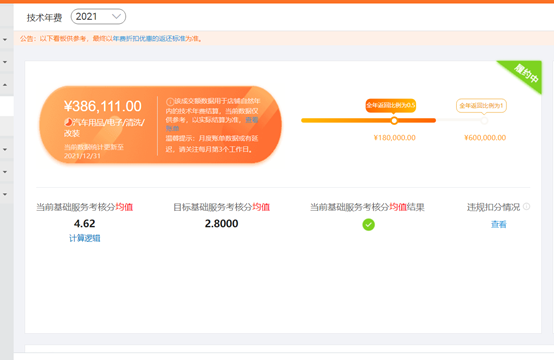
Task: Click the info icon inside the orange sales card
Action: point(170,102)
